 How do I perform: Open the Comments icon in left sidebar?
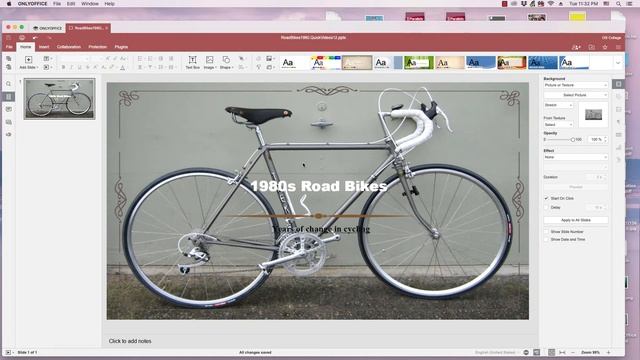tap(9, 109)
